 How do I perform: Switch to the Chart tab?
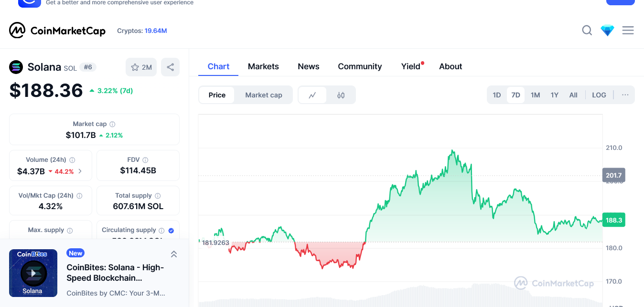tap(218, 66)
